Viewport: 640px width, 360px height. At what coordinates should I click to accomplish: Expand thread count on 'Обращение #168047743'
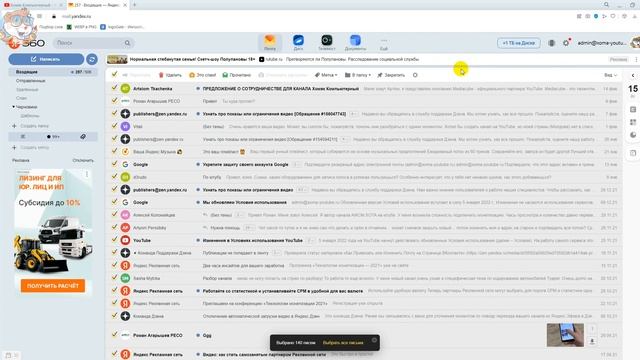[353, 114]
